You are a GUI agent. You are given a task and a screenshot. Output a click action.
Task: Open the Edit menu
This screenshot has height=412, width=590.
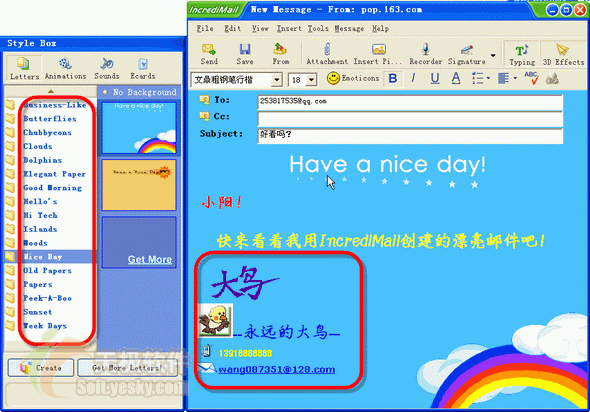click(232, 29)
